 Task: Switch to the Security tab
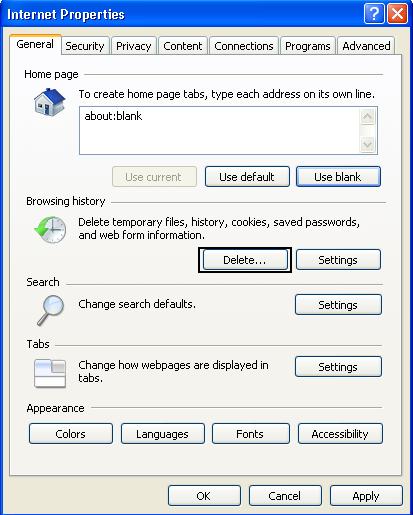tap(85, 46)
